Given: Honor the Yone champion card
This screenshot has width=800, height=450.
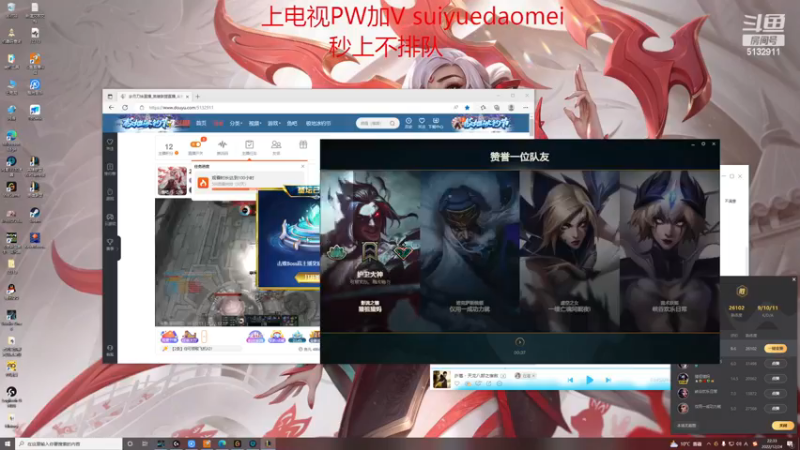Looking at the screenshot, I should coord(370,252).
